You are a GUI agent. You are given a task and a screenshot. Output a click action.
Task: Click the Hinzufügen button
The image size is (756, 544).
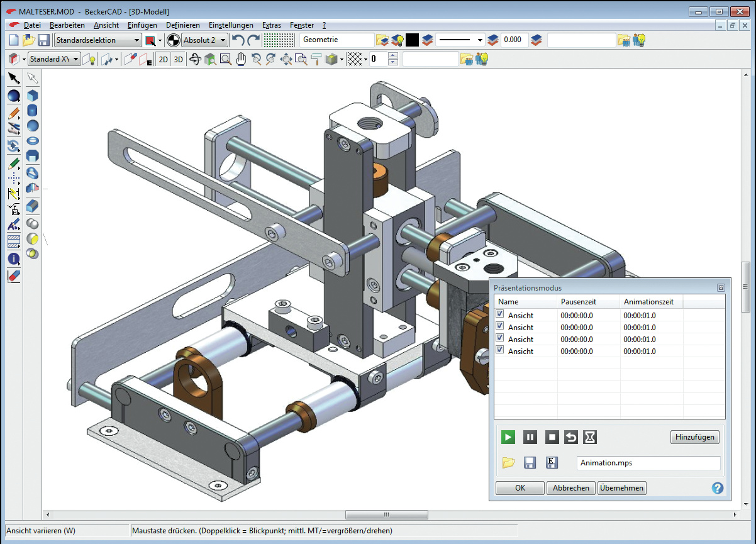pos(695,437)
